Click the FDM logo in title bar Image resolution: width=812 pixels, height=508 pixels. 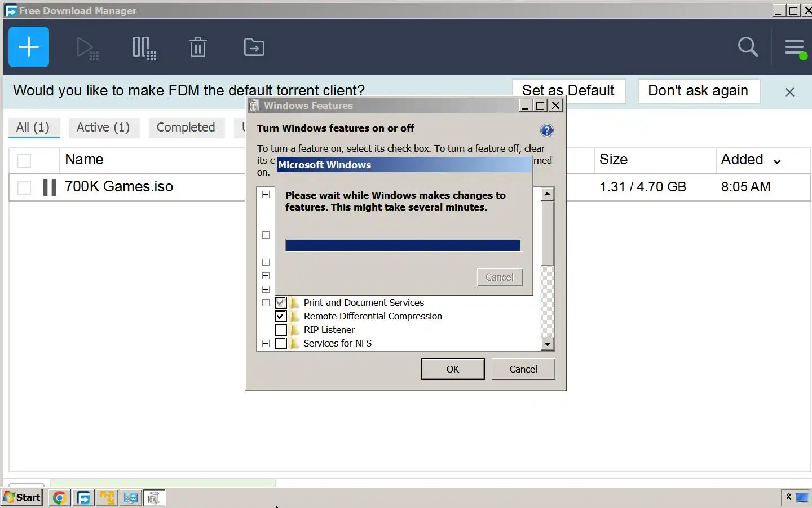[11, 11]
